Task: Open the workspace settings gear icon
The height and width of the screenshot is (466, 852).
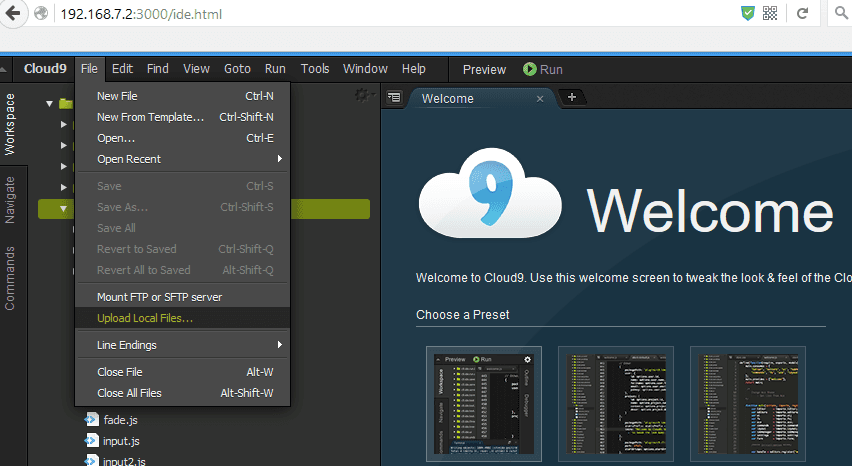Action: (x=362, y=96)
